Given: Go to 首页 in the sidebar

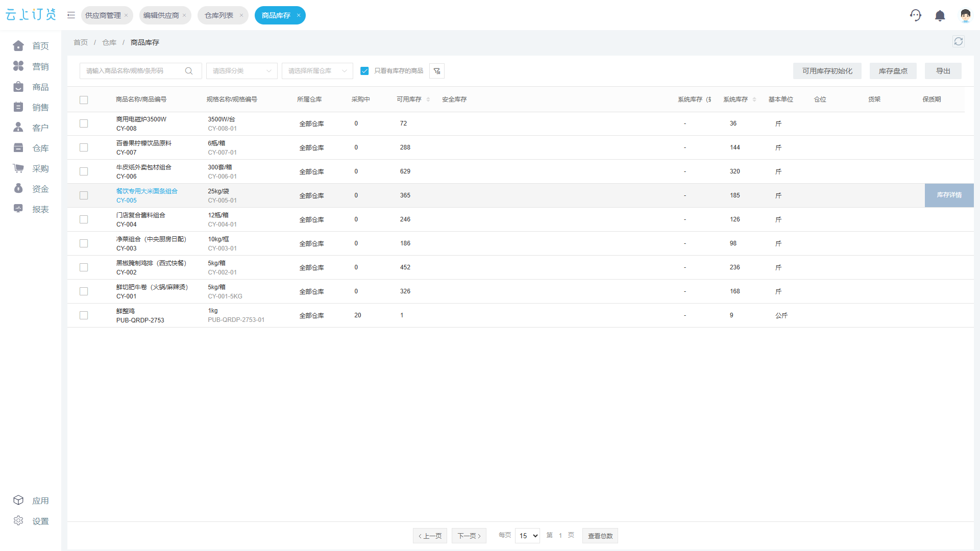Looking at the screenshot, I should click(x=31, y=46).
